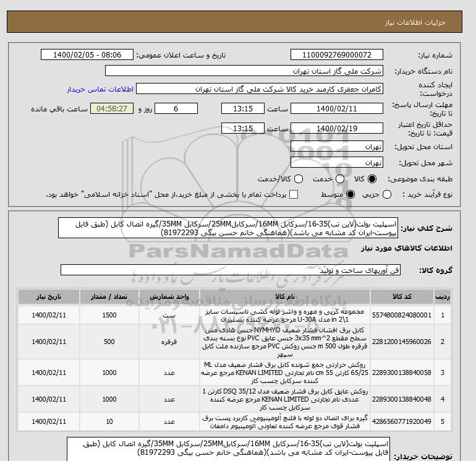476x461 pixels.
Task: Click product code 2289300138840048
Action: tap(402, 399)
